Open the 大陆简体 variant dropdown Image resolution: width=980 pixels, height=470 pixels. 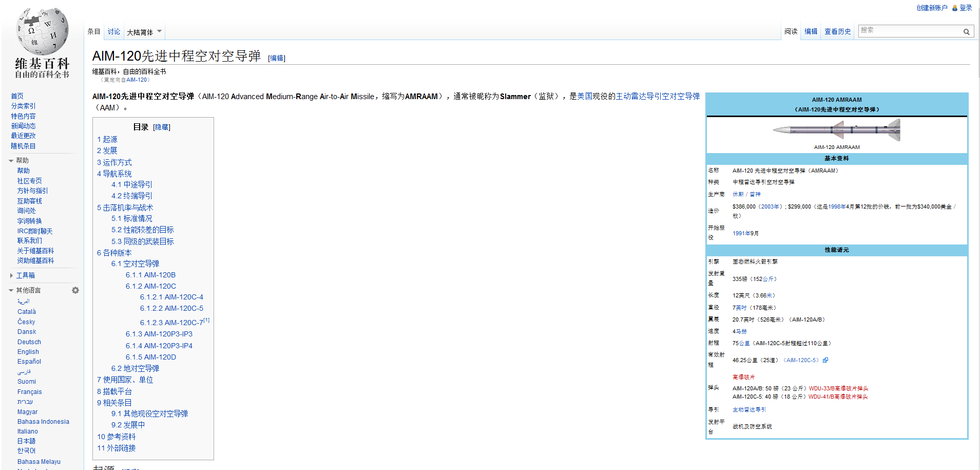click(x=144, y=32)
